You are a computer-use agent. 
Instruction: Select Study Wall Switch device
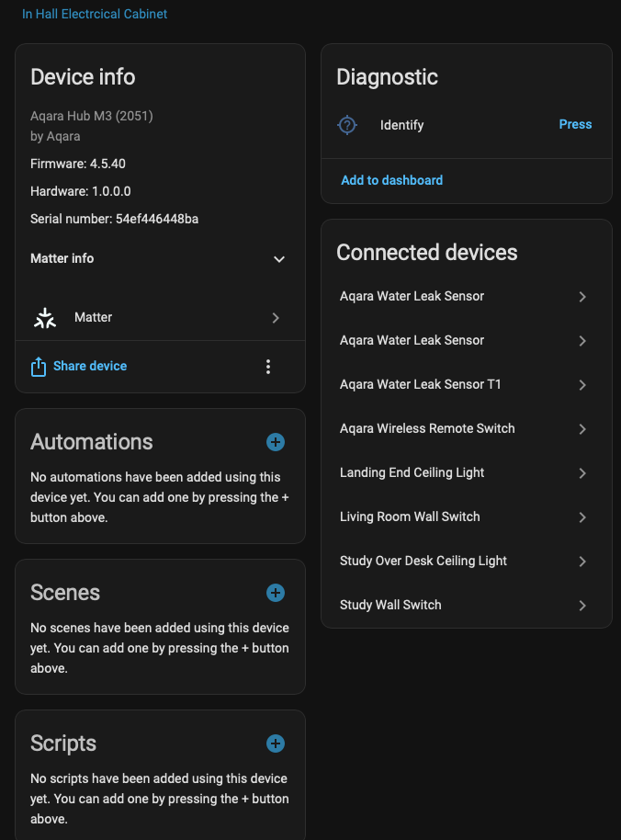(390, 605)
